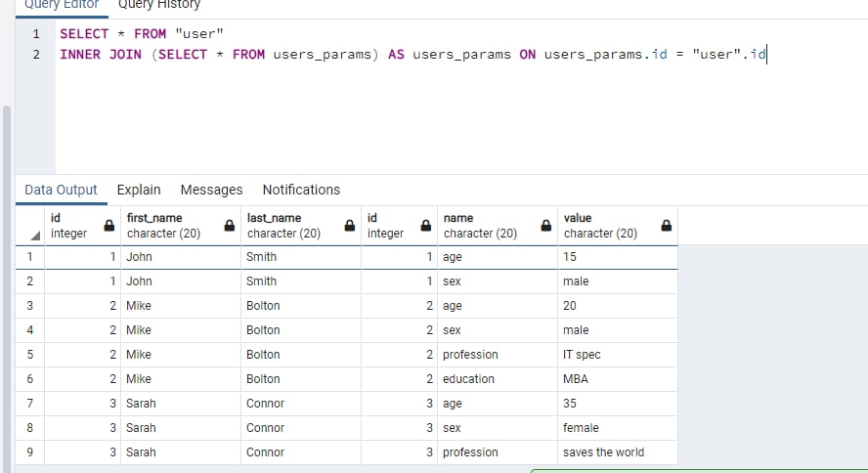Image resolution: width=868 pixels, height=473 pixels.
Task: Select the first_name column header
Action: click(x=181, y=226)
